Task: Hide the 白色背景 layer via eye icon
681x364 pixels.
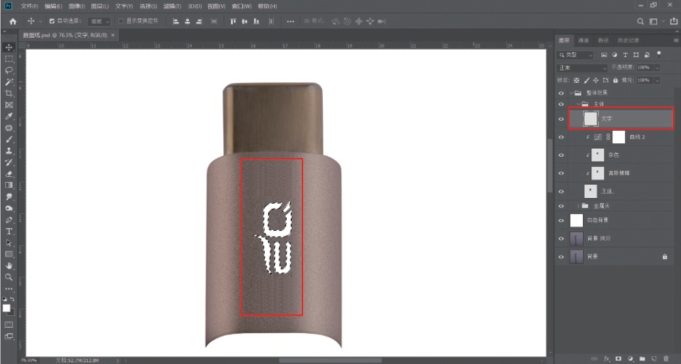Action: pyautogui.click(x=561, y=221)
